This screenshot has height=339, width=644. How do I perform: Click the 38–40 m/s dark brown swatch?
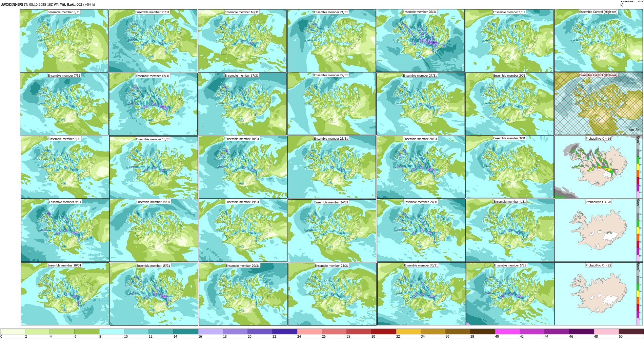pyautogui.click(x=483, y=332)
